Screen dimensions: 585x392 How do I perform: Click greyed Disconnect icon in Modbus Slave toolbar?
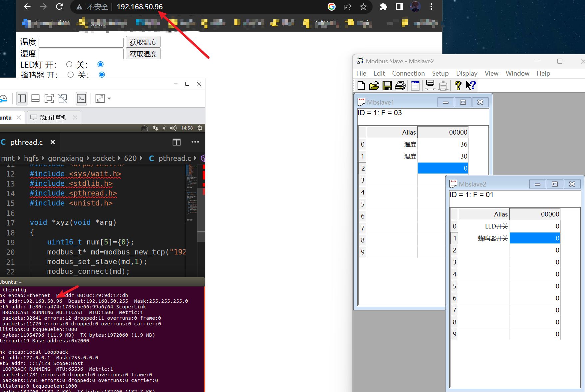(x=443, y=86)
